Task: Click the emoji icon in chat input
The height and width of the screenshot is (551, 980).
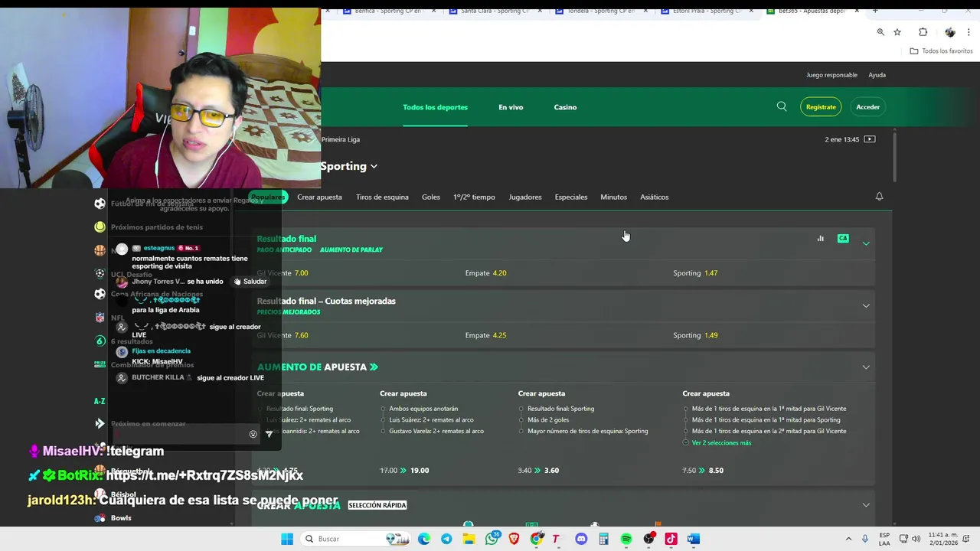Action: coord(253,434)
